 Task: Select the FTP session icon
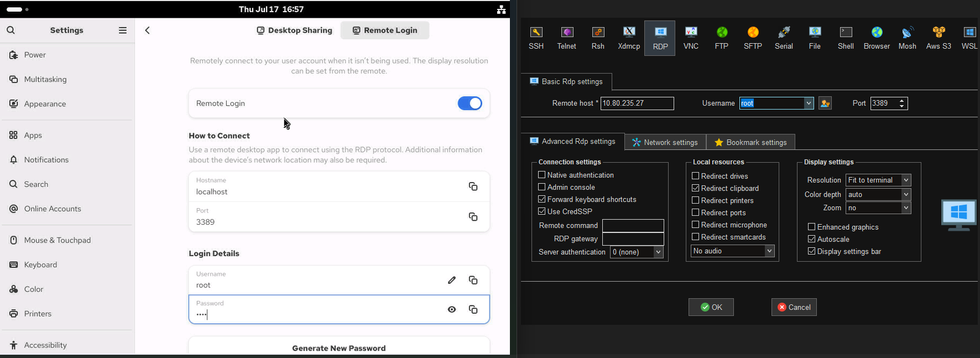coord(722,38)
